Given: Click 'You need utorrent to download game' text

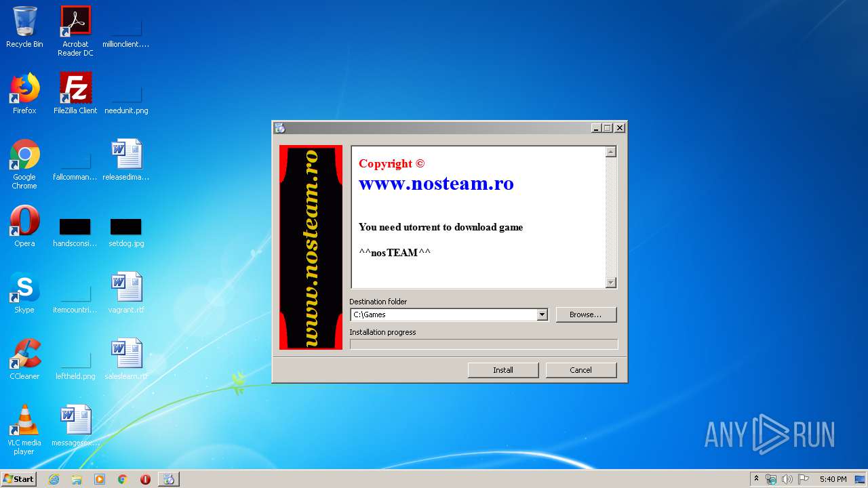Looking at the screenshot, I should click(441, 227).
